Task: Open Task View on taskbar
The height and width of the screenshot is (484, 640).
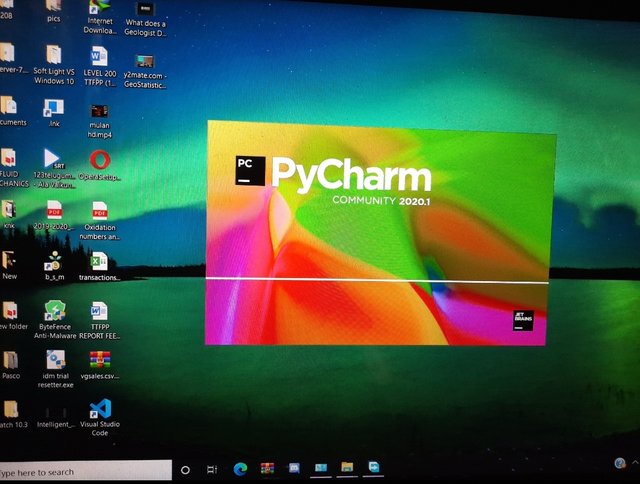Action: (211, 469)
